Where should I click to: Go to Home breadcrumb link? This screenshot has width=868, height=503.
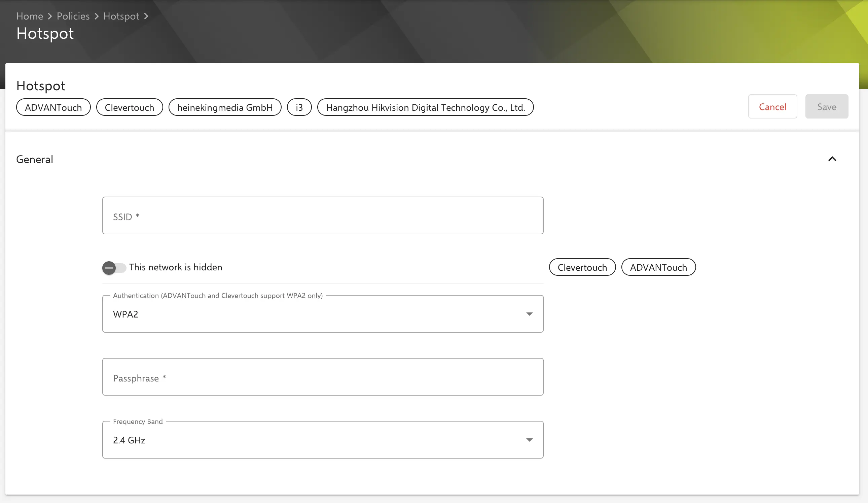coord(30,16)
